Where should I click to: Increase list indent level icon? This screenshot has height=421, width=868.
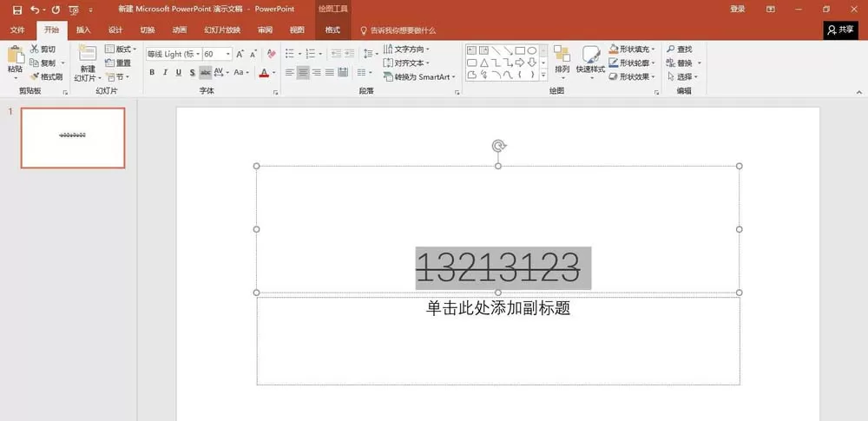(349, 54)
